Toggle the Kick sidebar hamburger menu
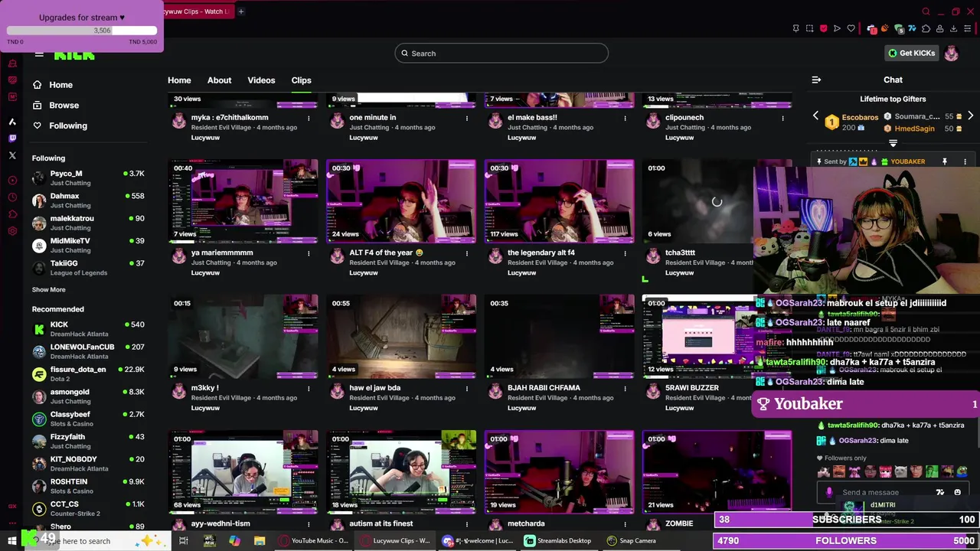Image resolution: width=980 pixels, height=551 pixels. (39, 54)
